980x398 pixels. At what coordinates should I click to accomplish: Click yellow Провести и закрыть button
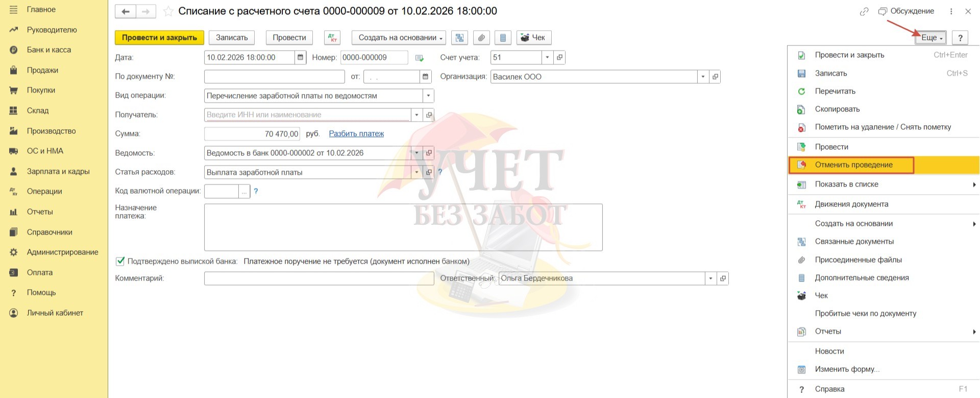click(159, 37)
